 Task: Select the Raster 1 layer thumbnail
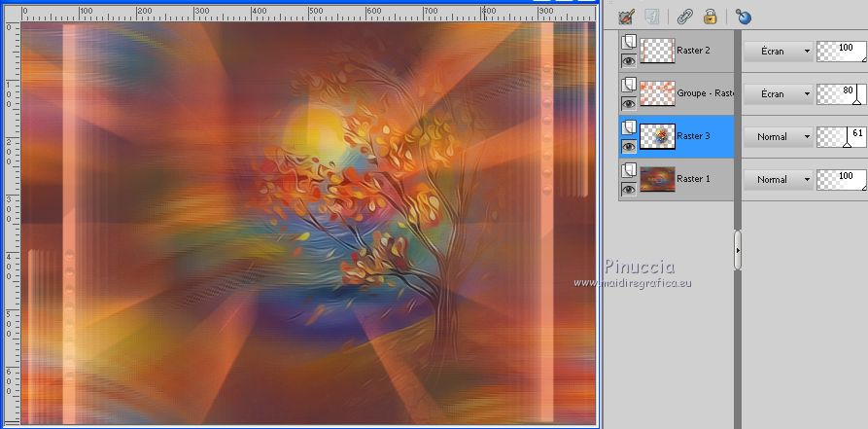click(x=658, y=179)
